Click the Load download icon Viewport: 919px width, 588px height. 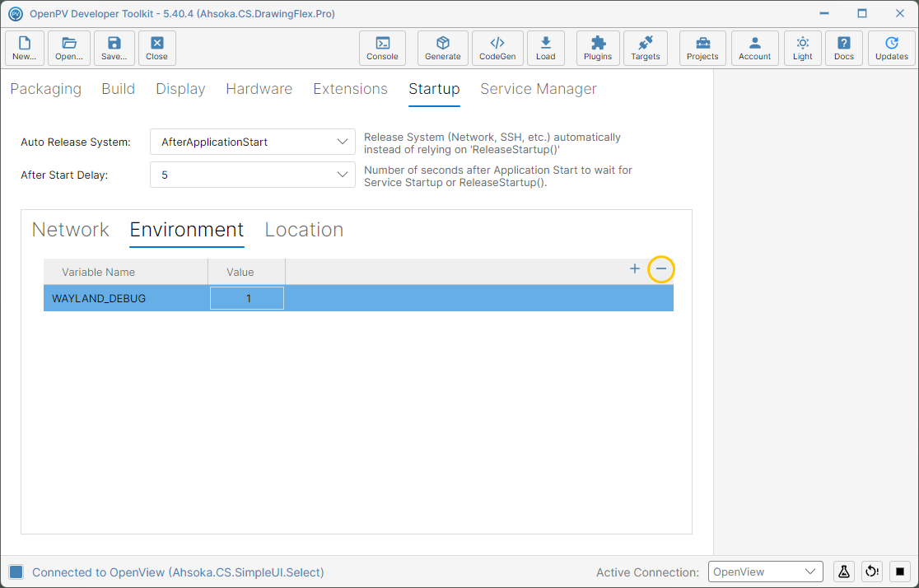pos(546,48)
